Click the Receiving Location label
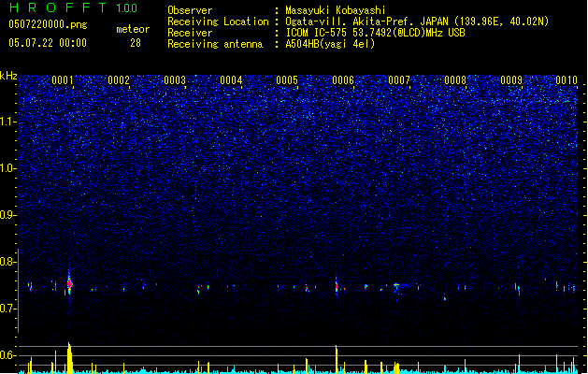Image resolution: width=588 pixels, height=374 pixels. pos(218,22)
